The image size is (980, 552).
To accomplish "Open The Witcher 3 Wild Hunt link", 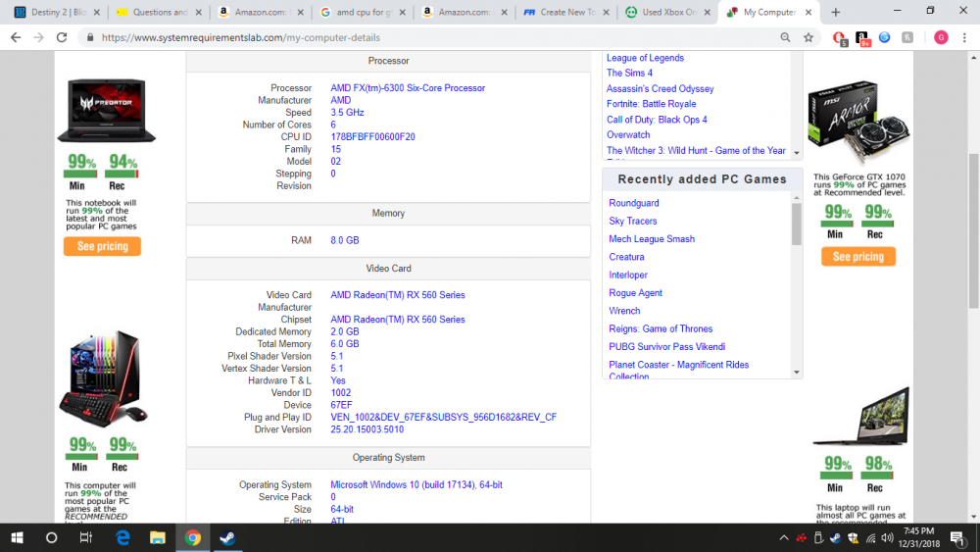I will [696, 151].
